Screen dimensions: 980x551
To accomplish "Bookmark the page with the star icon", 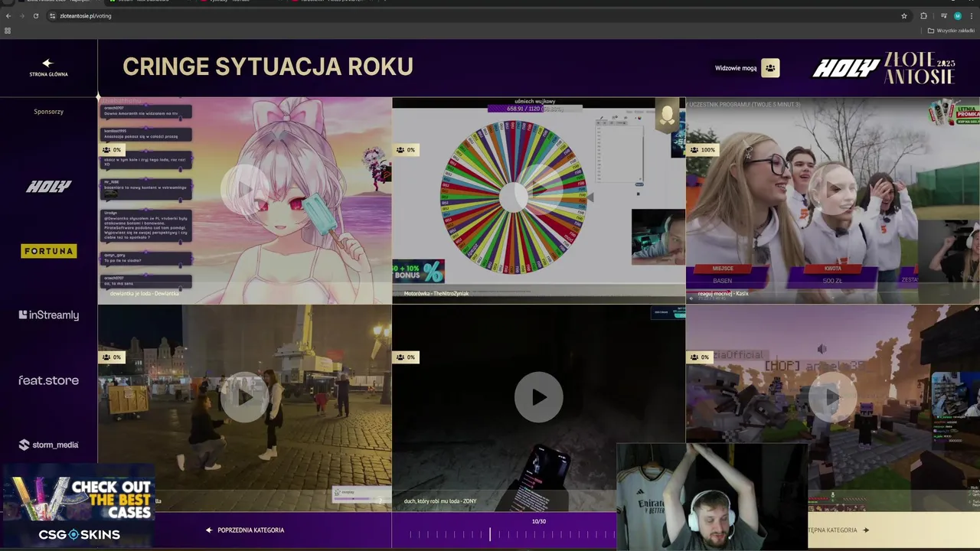I will (x=904, y=15).
